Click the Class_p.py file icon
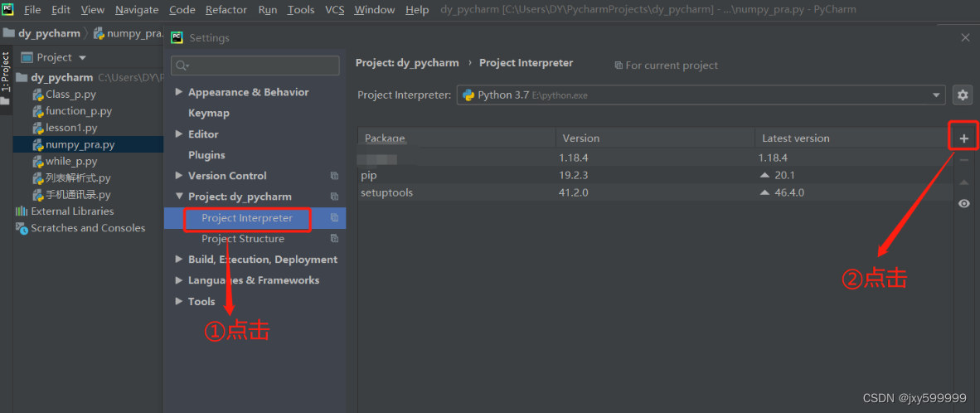 [x=38, y=95]
